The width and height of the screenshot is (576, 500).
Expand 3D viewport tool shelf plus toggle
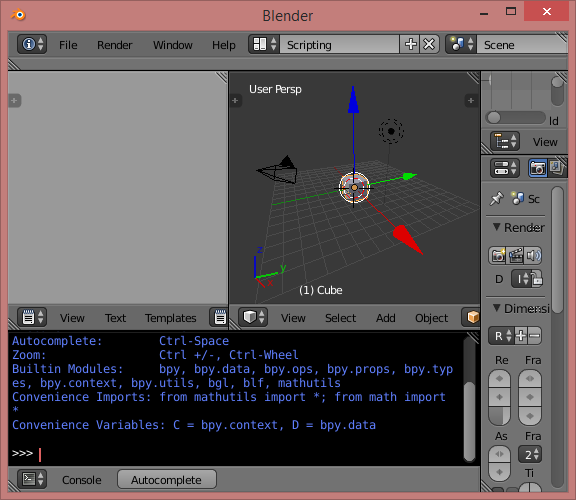[235, 101]
